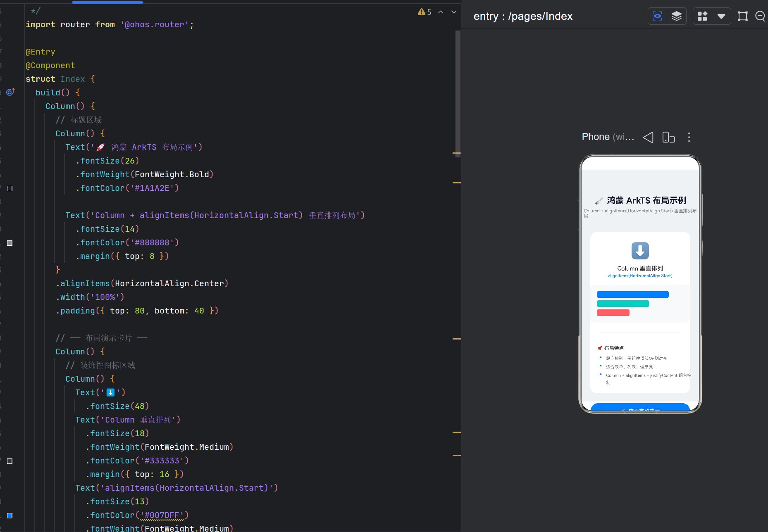768x532 pixels.
Task: Click the .width('100%') line
Action: [90, 297]
